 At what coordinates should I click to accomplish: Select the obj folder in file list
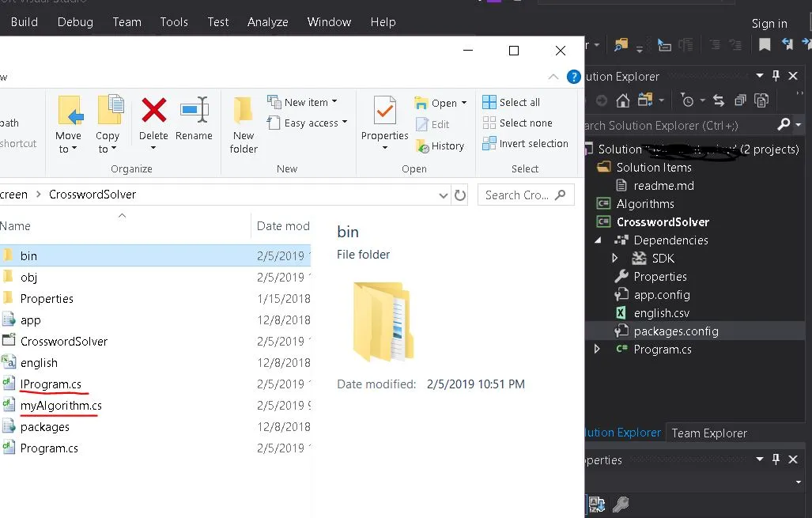tap(155, 277)
